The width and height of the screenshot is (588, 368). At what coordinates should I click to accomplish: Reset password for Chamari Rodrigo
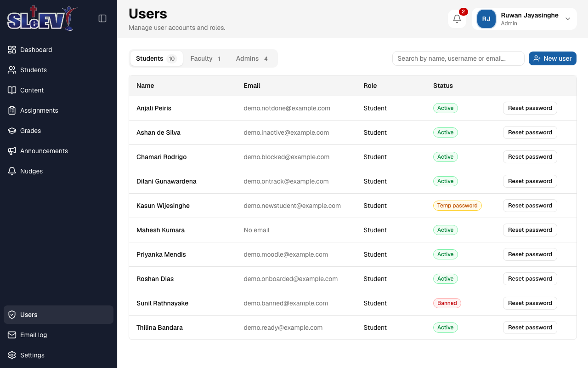click(530, 157)
